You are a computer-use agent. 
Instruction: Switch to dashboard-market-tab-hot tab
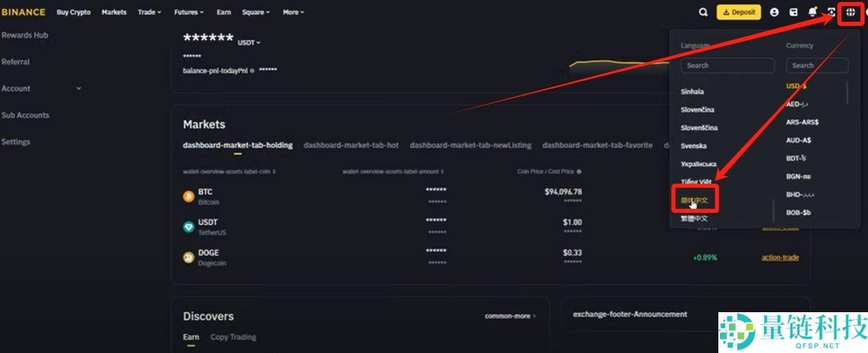click(351, 146)
